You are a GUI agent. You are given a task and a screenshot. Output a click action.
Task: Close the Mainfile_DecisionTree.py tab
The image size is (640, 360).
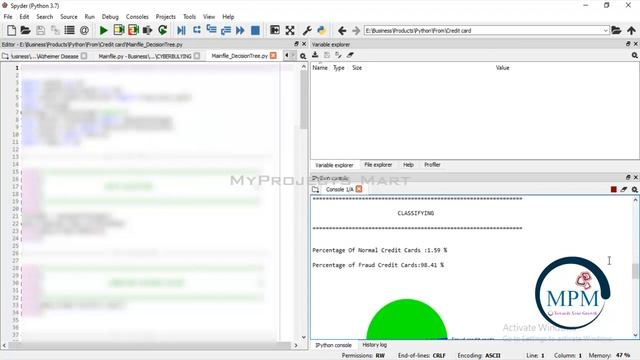[273, 56]
